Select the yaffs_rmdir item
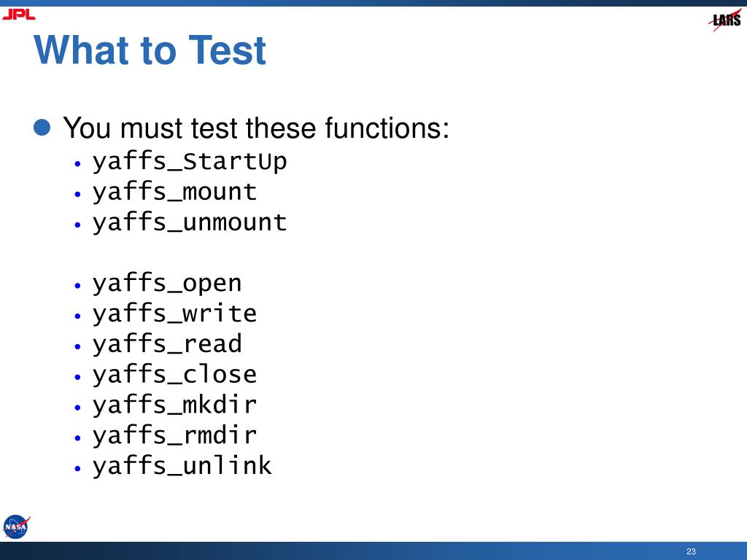 [175, 436]
